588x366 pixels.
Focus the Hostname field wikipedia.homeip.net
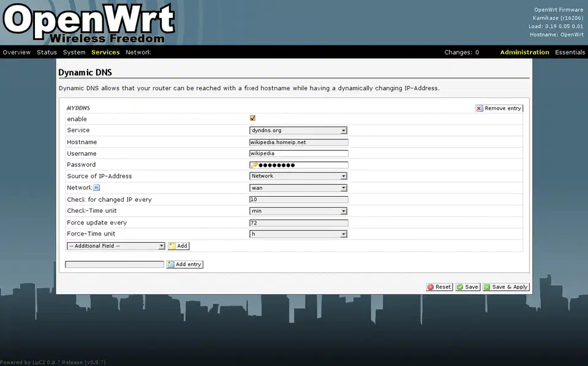299,142
